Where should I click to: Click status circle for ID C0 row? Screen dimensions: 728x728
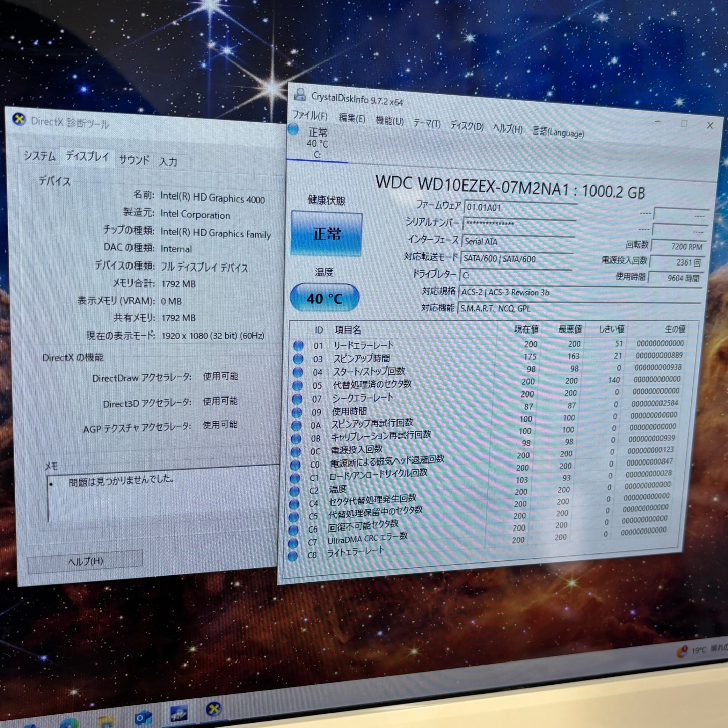point(295,465)
